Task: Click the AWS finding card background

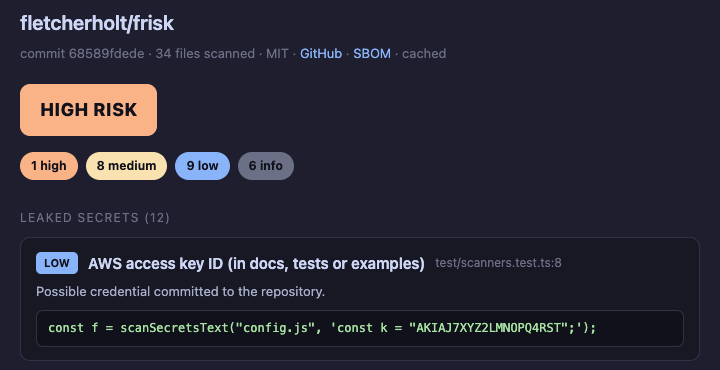Action: click(360, 298)
